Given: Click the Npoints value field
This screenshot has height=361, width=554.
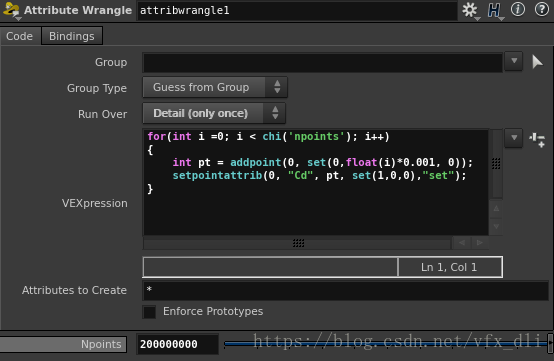Looking at the screenshot, I should click(x=177, y=344).
